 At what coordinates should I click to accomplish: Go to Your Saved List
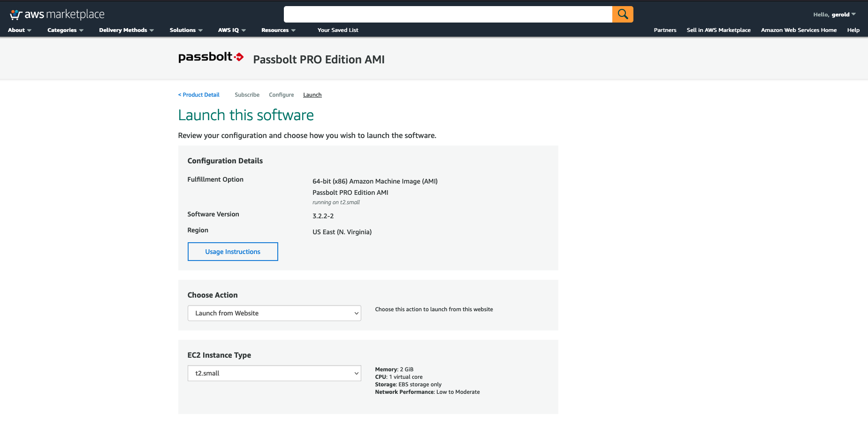point(338,30)
